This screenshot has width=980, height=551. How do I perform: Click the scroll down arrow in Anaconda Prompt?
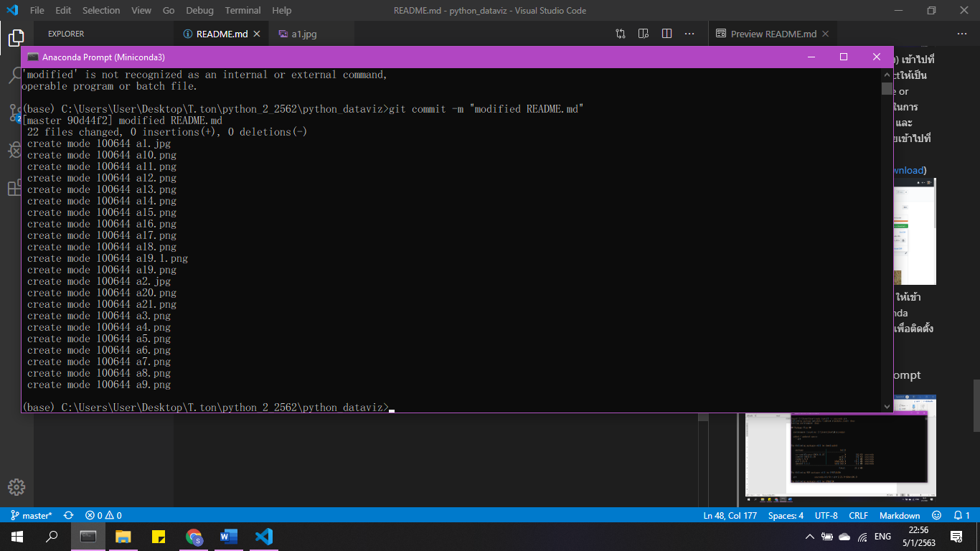pyautogui.click(x=887, y=407)
